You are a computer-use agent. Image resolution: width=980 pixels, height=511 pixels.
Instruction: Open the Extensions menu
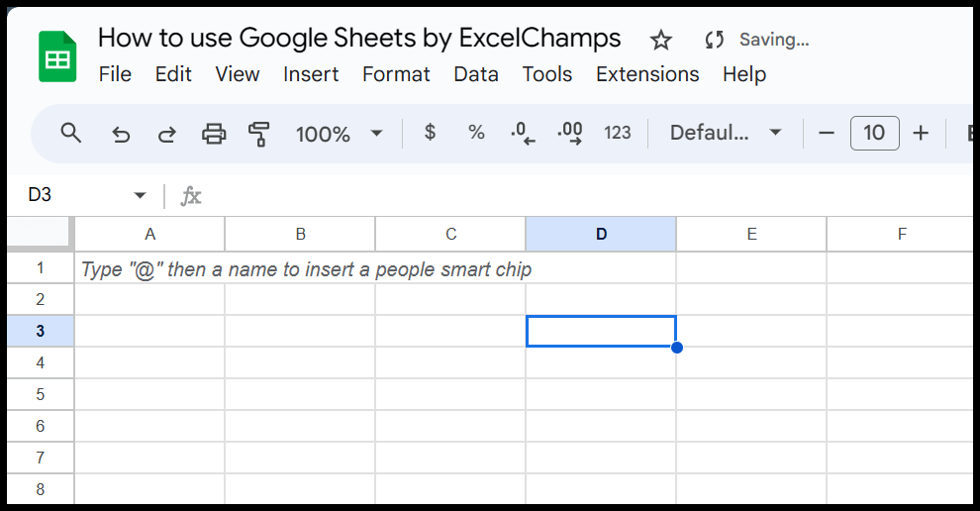(647, 74)
